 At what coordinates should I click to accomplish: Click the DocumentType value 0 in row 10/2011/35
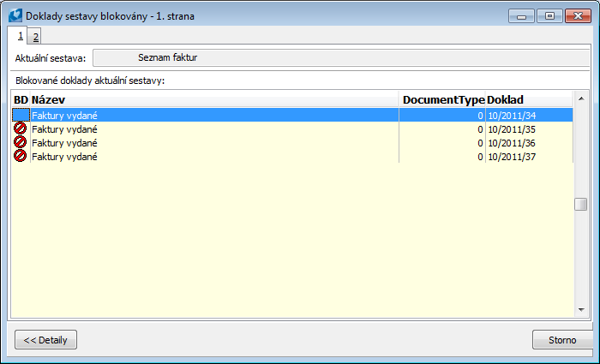[x=480, y=129]
